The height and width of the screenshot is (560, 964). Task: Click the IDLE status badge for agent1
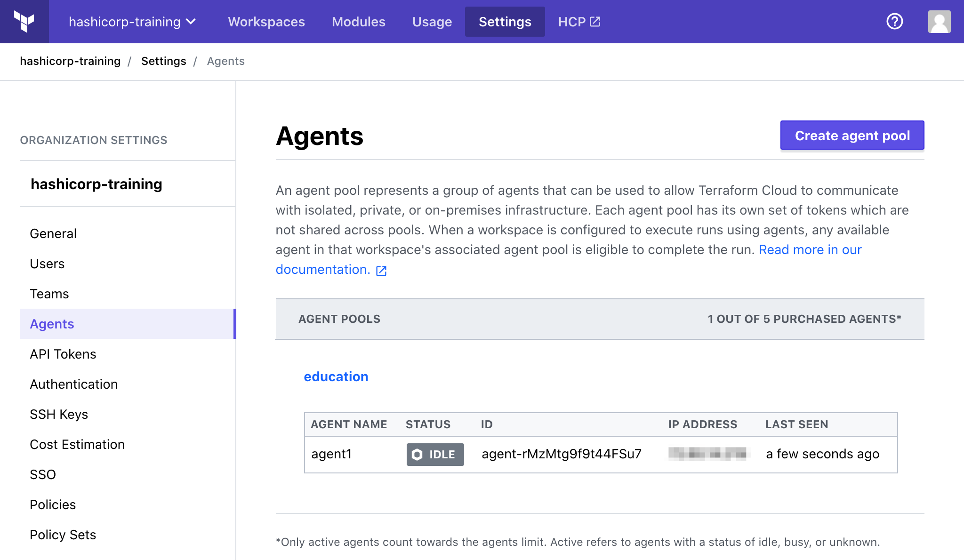pyautogui.click(x=435, y=454)
